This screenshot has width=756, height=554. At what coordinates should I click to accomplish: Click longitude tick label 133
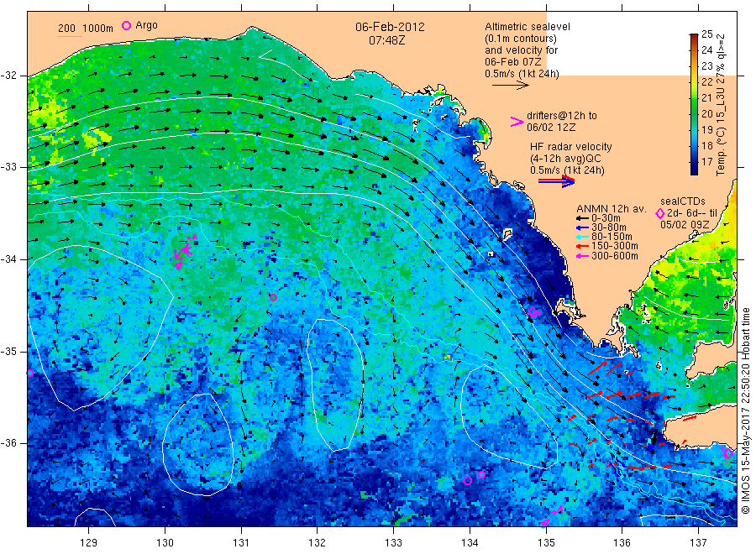pos(393,542)
